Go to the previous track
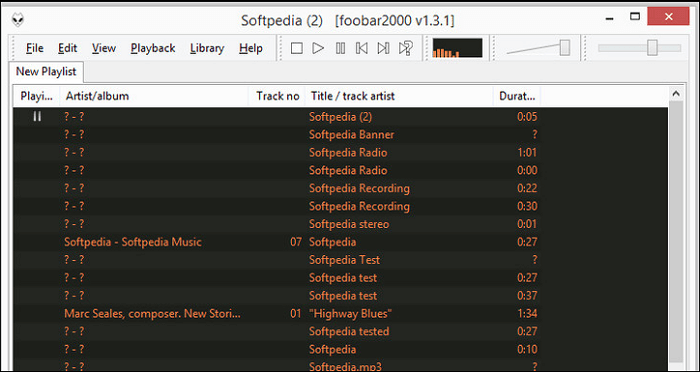Screen dimensions: 700x372 362,48
